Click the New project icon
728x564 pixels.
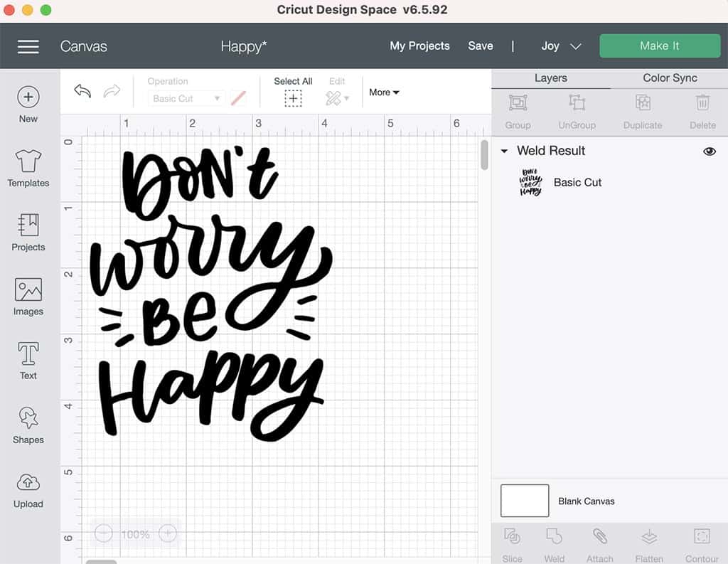pyautogui.click(x=28, y=97)
